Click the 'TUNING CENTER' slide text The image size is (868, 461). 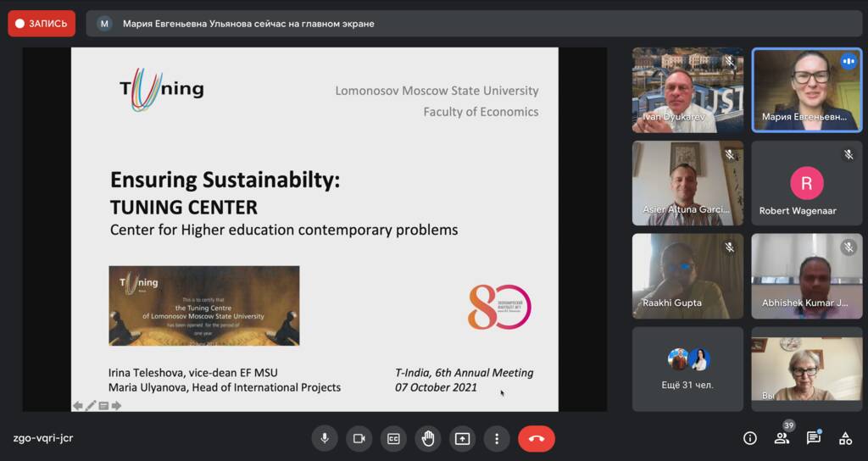tap(183, 208)
